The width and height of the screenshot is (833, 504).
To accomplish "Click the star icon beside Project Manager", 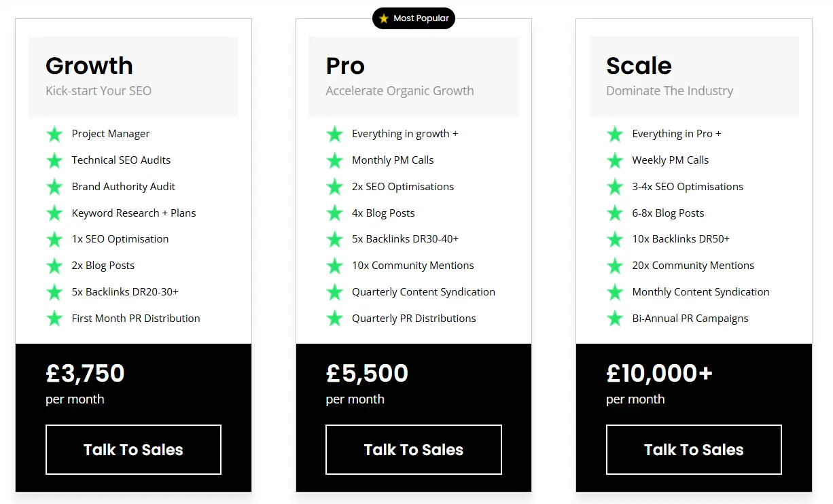I will point(54,134).
